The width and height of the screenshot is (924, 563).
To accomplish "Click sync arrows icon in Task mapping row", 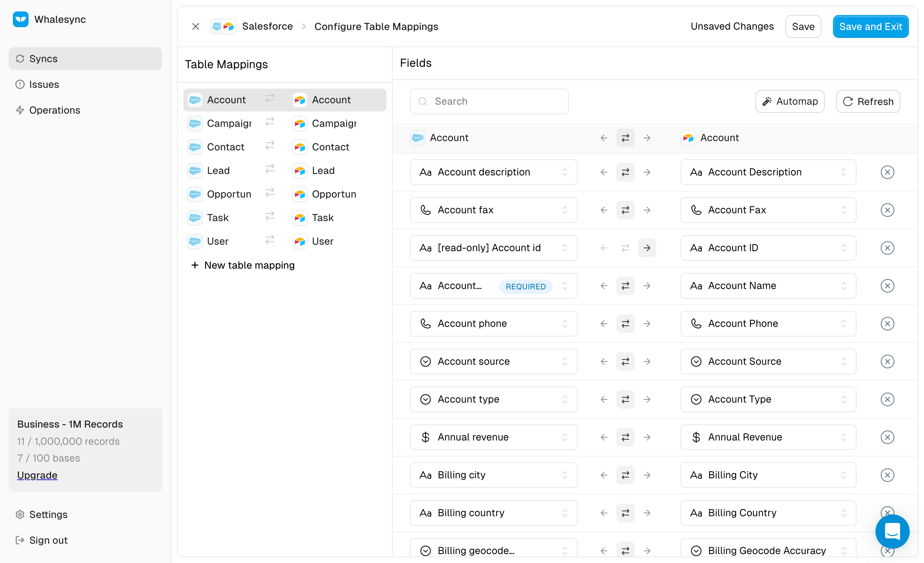I will click(270, 216).
